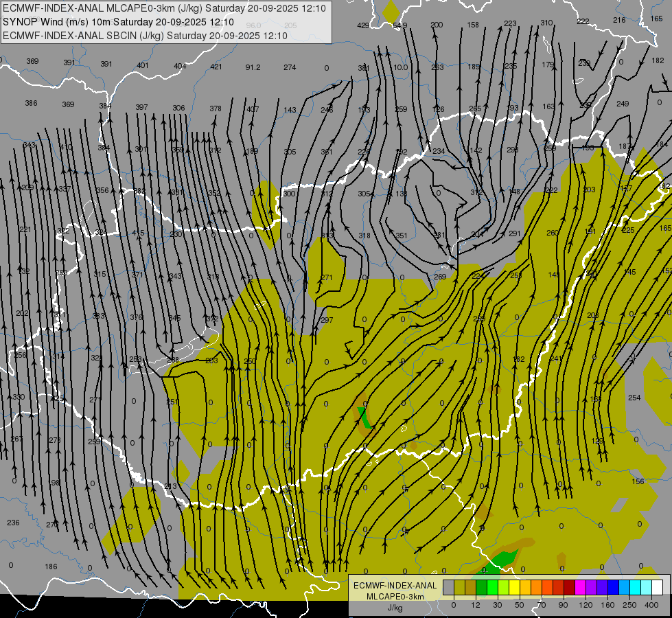672x618 pixels.
Task: Select the map value 129
Action: click(597, 441)
